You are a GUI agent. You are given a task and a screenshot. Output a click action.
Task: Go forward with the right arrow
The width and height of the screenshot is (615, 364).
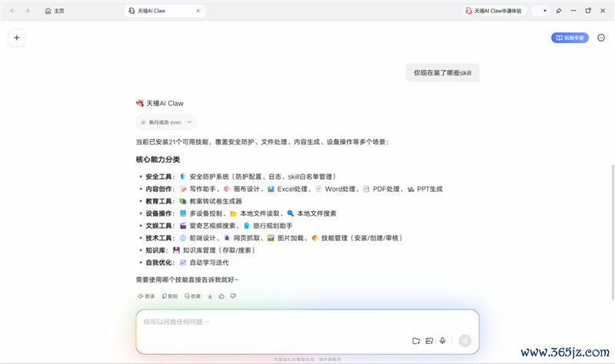[x=27, y=11]
